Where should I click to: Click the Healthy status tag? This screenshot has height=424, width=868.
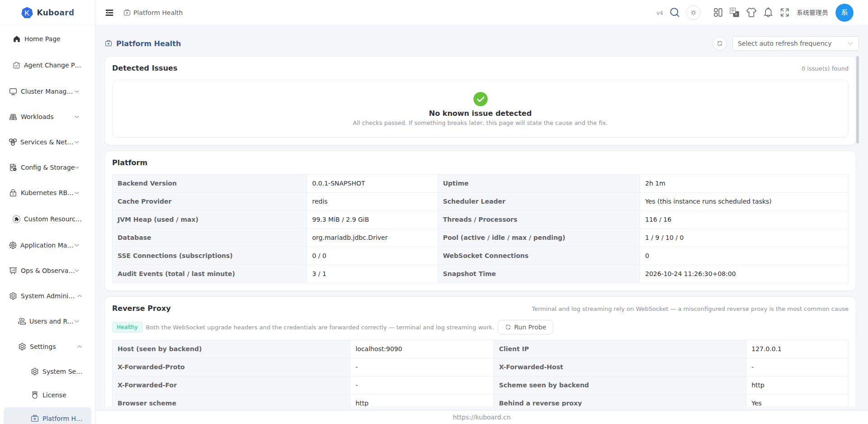127,327
